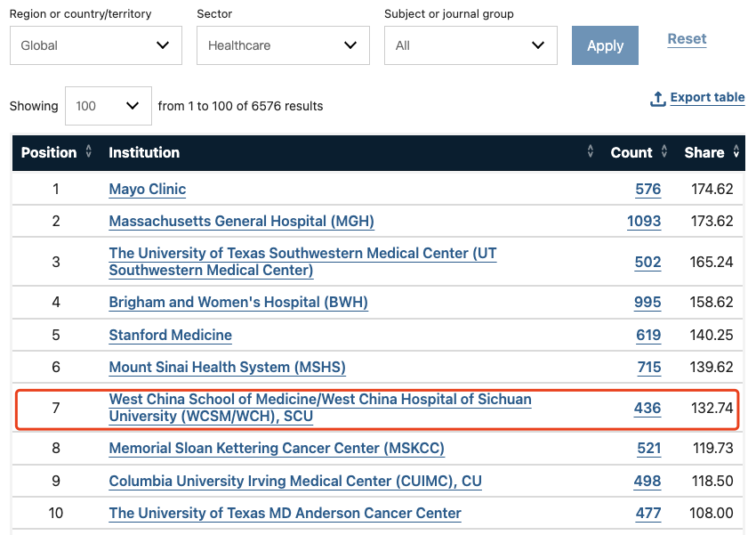Image resolution: width=756 pixels, height=535 pixels.
Task: Open the Sector dropdown showing Healthcare
Action: point(283,45)
